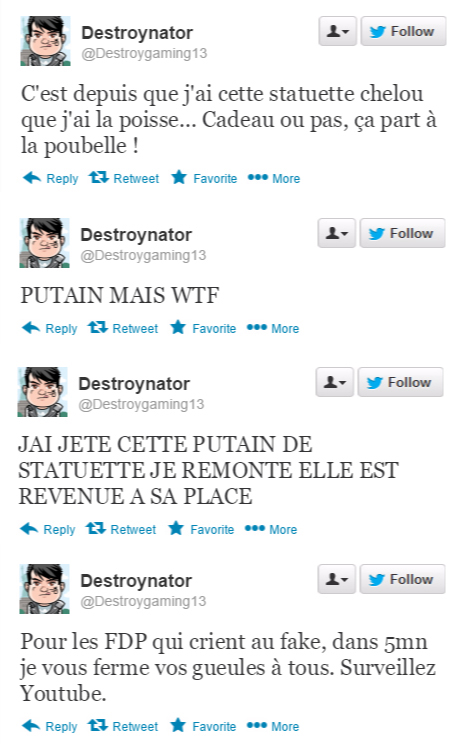Reply to the last tweet about Youtube

coord(49,726)
